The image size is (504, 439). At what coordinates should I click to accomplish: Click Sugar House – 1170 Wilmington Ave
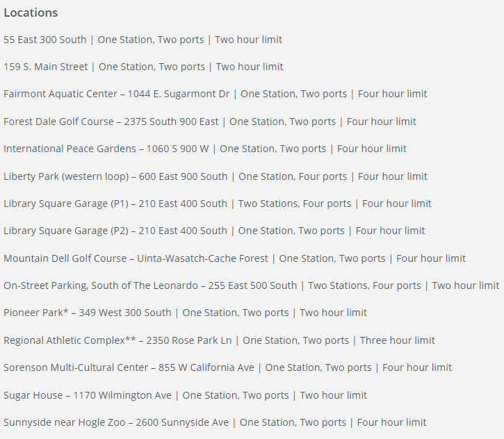pyautogui.click(x=88, y=395)
